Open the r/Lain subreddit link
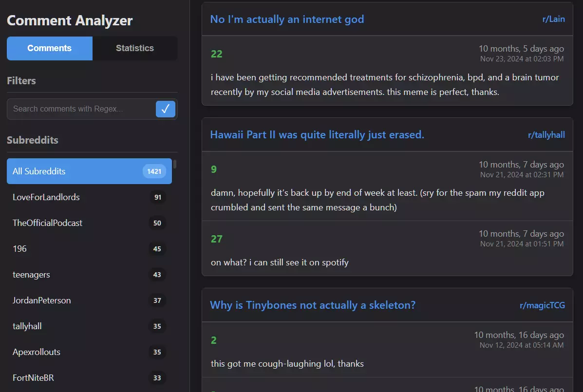583x392 pixels. click(x=553, y=19)
